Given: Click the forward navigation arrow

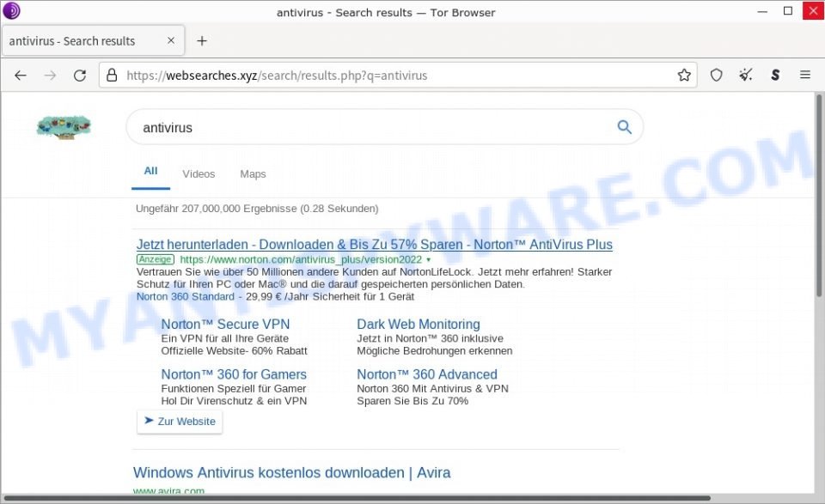Looking at the screenshot, I should click(50, 76).
